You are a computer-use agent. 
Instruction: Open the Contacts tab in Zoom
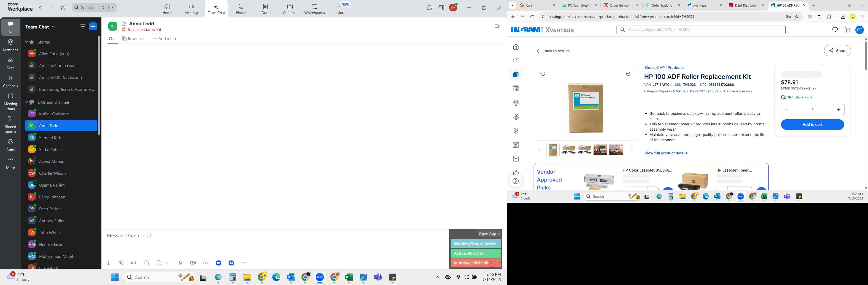290,9
